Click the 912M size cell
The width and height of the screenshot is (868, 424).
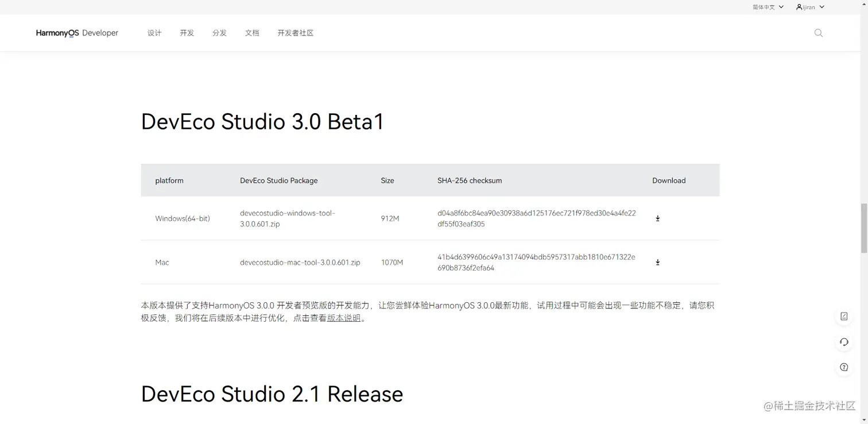coord(390,218)
